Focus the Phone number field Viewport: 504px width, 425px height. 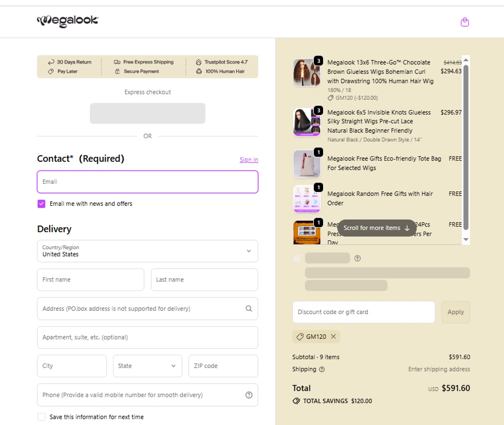click(x=148, y=395)
